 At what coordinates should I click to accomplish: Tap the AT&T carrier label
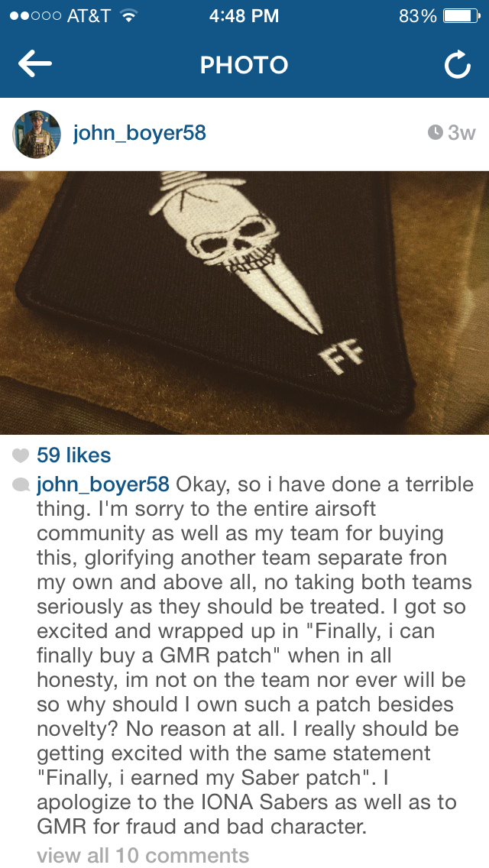[x=89, y=16]
